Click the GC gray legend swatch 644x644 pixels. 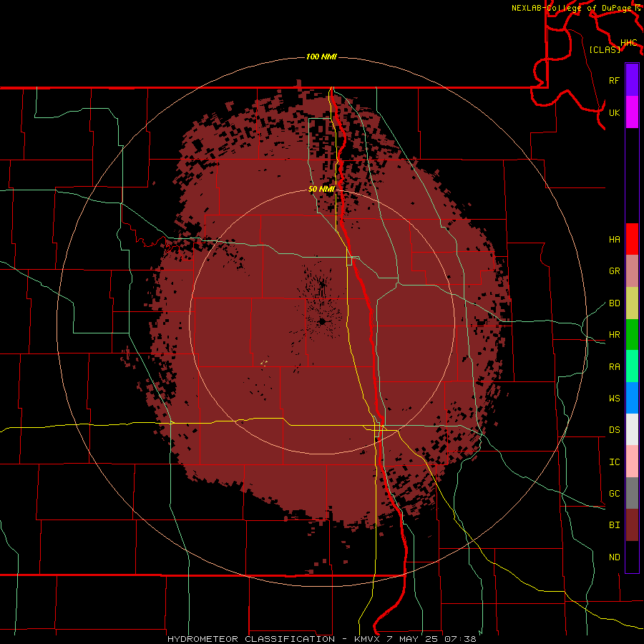pos(632,493)
